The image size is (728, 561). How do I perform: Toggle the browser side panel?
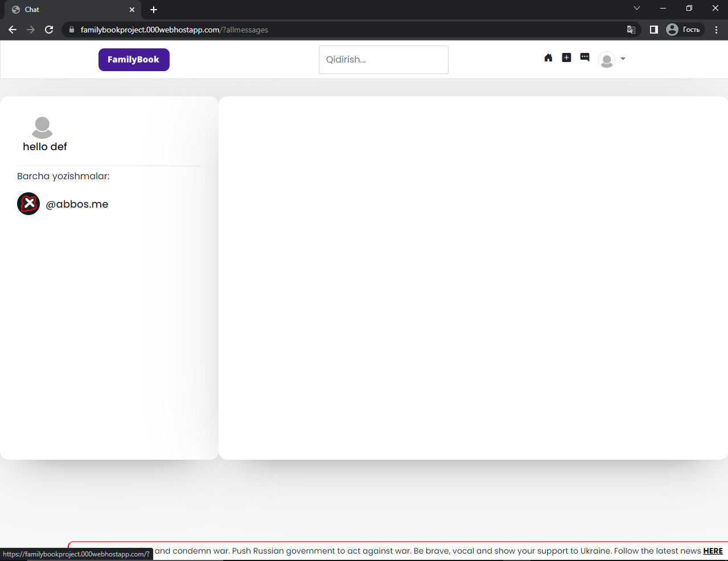653,30
